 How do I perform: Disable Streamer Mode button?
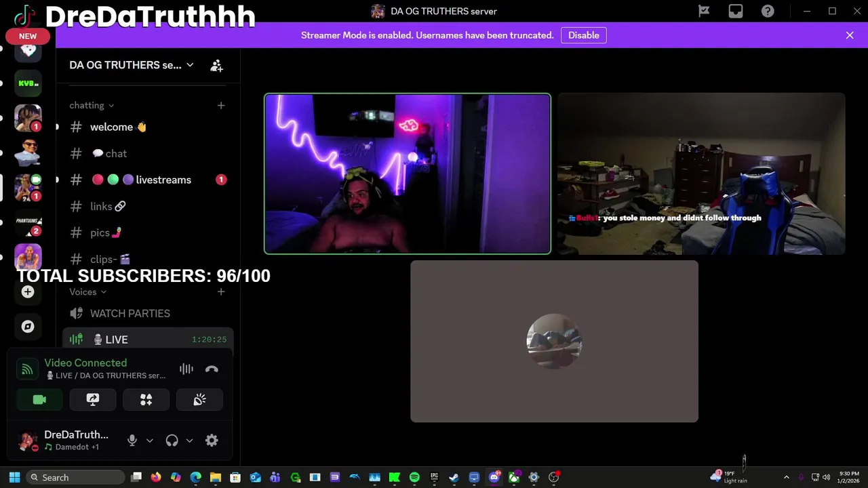coord(583,35)
